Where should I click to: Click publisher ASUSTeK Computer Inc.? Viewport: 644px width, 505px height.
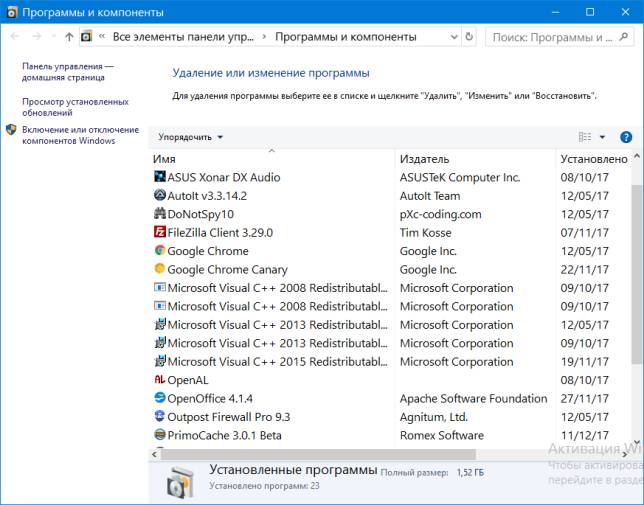460,177
